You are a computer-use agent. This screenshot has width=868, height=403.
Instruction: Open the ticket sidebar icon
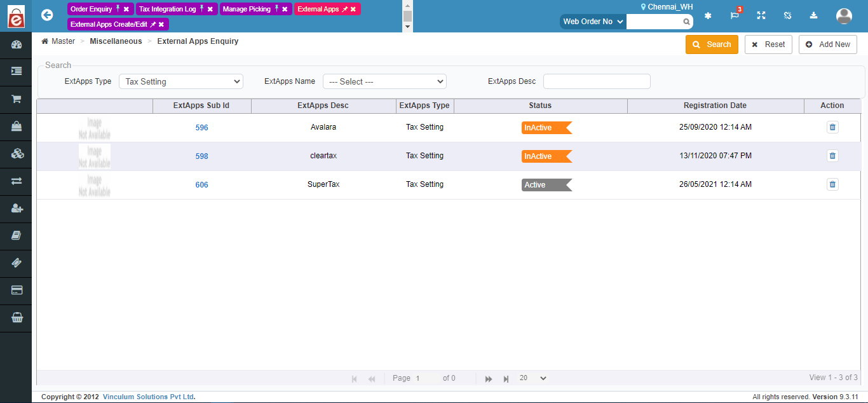(x=17, y=263)
